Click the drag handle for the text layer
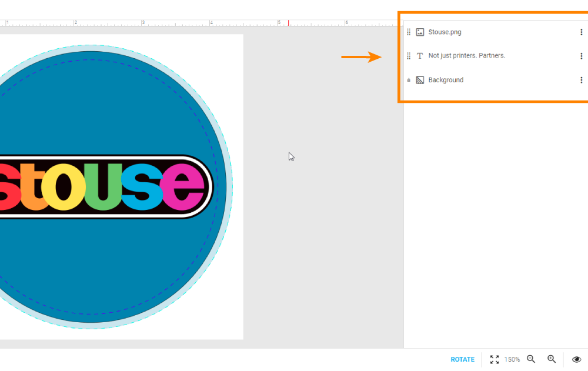588x371 pixels. coord(409,56)
